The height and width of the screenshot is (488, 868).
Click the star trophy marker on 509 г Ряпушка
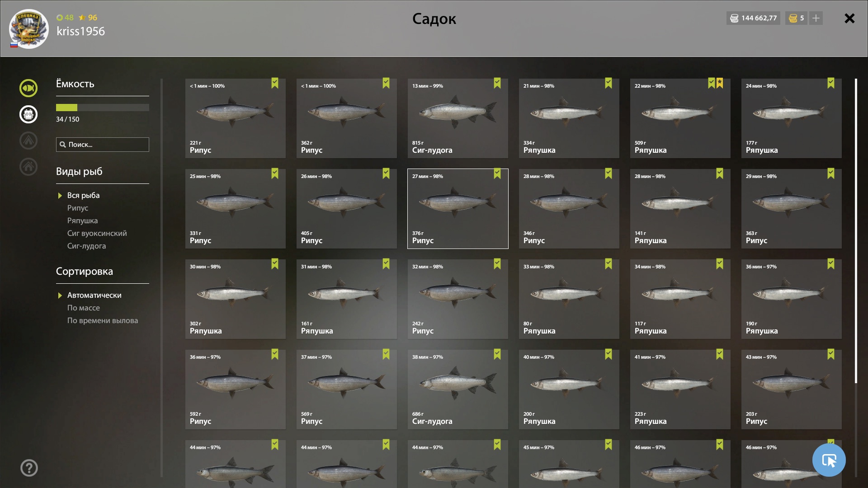point(720,83)
